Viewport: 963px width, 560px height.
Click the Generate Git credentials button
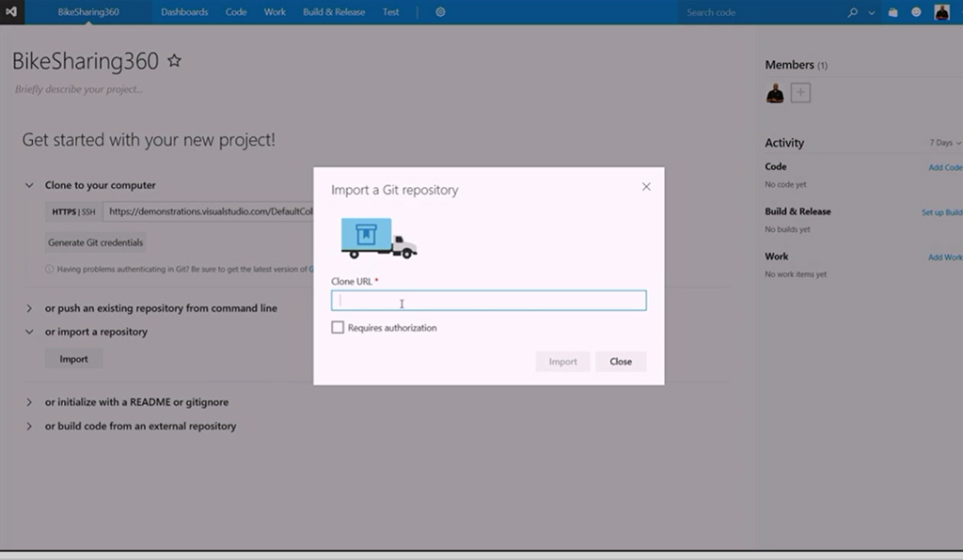[x=96, y=242]
